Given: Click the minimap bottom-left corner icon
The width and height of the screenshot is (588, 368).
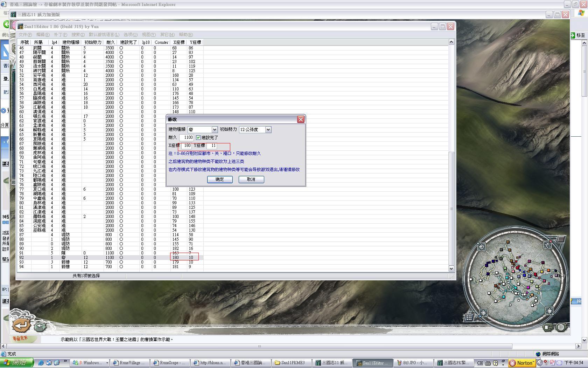Looking at the screenshot, I should [x=483, y=312].
